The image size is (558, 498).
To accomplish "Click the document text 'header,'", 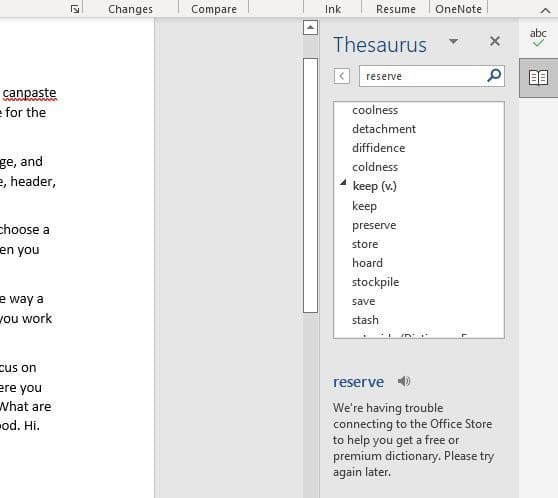I will point(33,182).
